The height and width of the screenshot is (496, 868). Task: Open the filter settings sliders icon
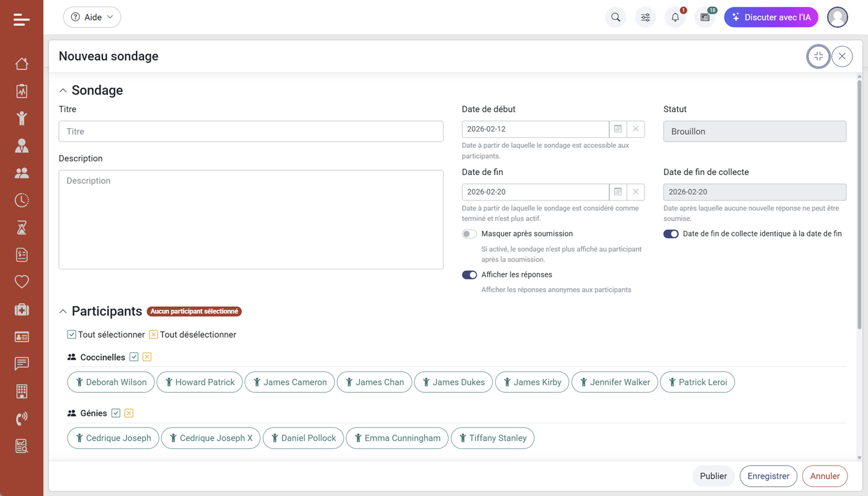[645, 17]
